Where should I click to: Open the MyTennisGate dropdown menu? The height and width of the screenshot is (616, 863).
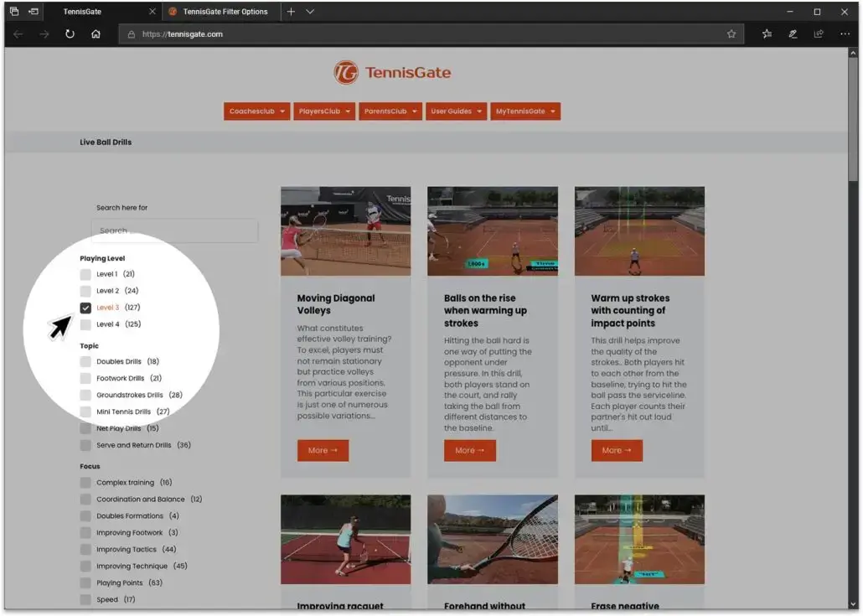click(525, 111)
